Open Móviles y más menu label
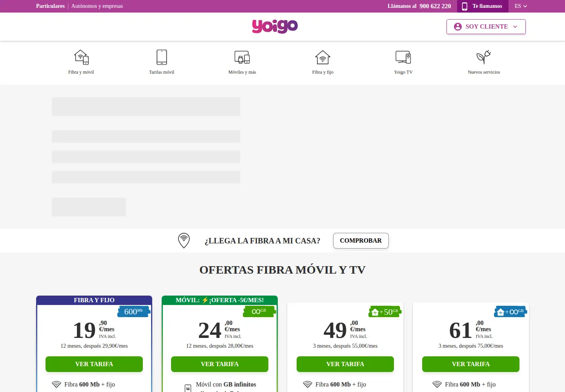565x392 pixels. (242, 72)
